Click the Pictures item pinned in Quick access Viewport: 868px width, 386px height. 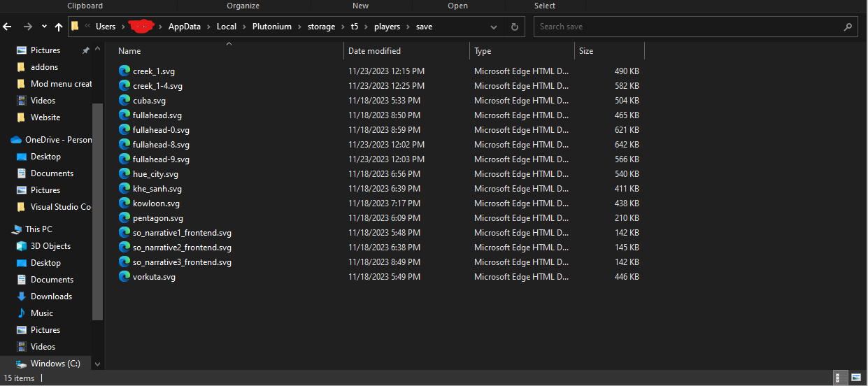click(x=45, y=50)
